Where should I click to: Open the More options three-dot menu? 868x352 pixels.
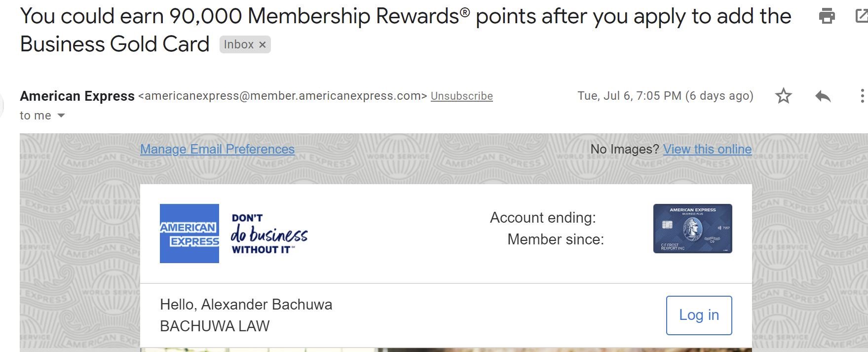click(862, 96)
